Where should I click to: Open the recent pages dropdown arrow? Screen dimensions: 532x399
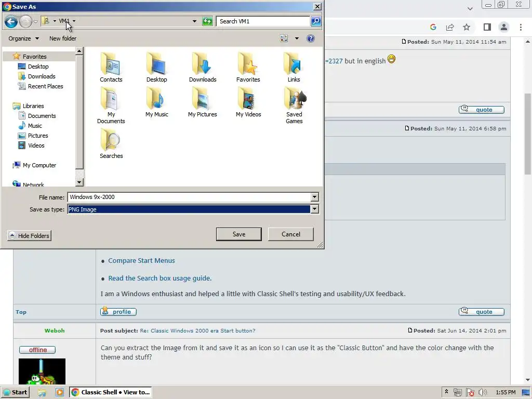coord(35,21)
